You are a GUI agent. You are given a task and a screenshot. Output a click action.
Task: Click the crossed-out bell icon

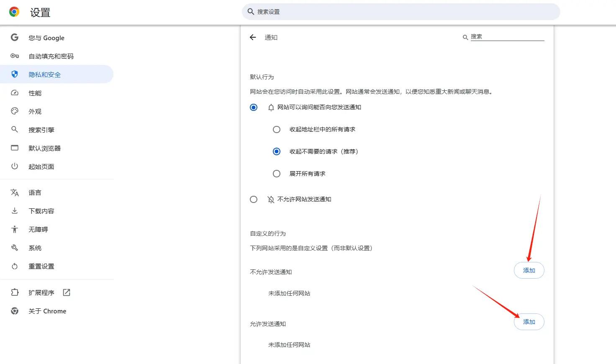tap(271, 200)
